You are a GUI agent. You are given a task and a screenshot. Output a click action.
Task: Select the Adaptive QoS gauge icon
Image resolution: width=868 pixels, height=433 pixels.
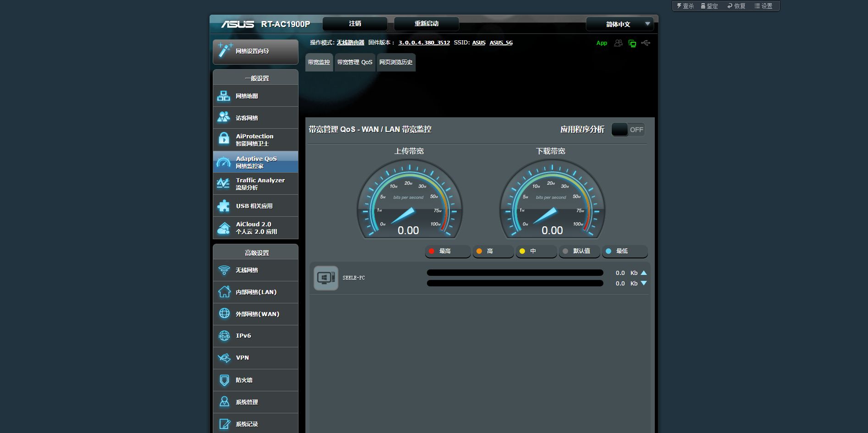[x=224, y=162]
